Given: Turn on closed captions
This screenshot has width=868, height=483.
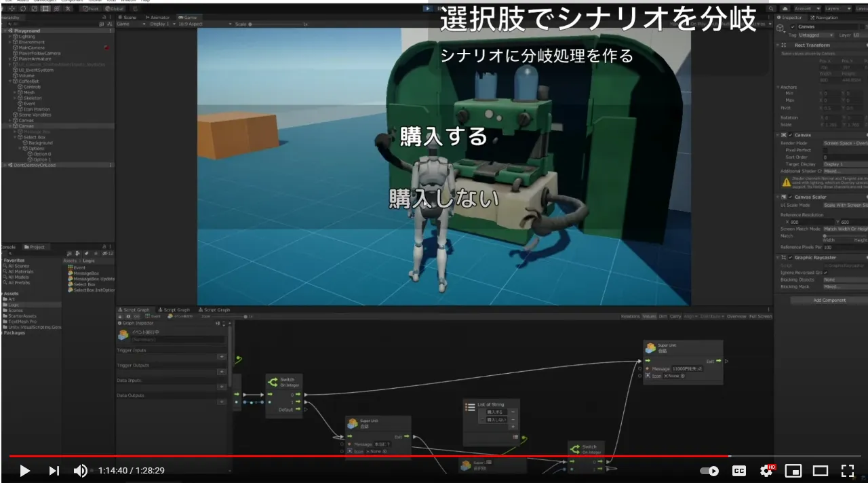Looking at the screenshot, I should point(738,470).
